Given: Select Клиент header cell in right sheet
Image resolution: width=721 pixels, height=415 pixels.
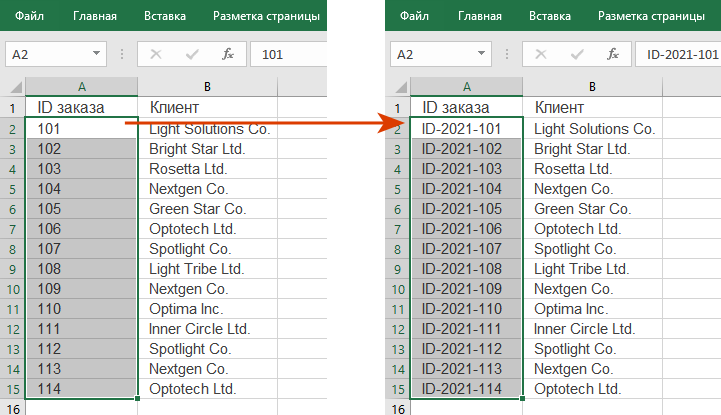Looking at the screenshot, I should tap(592, 108).
